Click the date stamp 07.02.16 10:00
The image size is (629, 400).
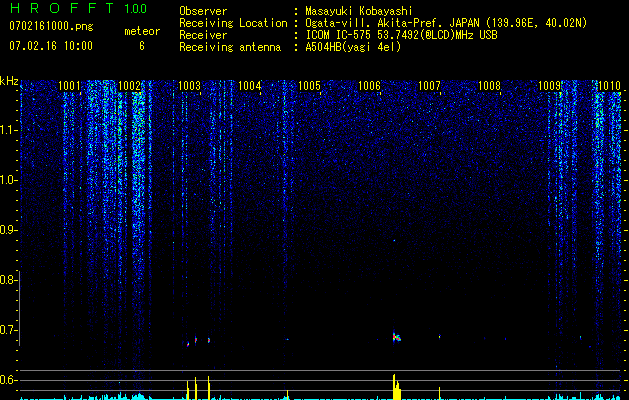pos(51,46)
